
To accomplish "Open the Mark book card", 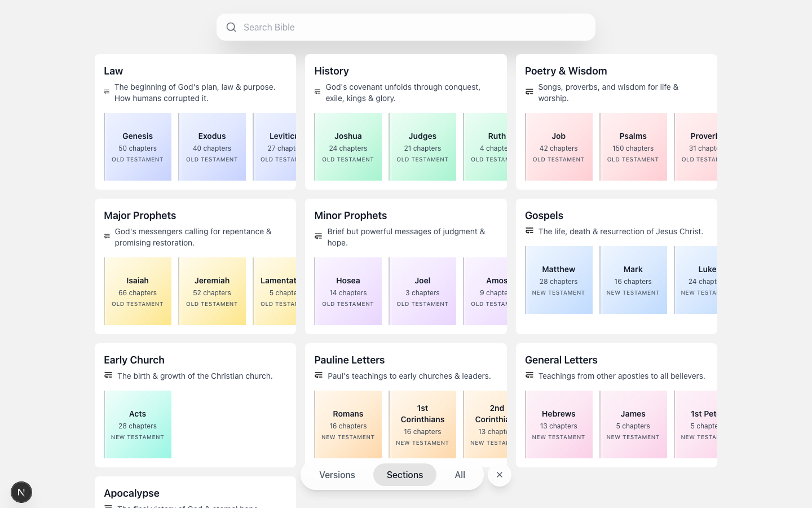I will point(633,280).
